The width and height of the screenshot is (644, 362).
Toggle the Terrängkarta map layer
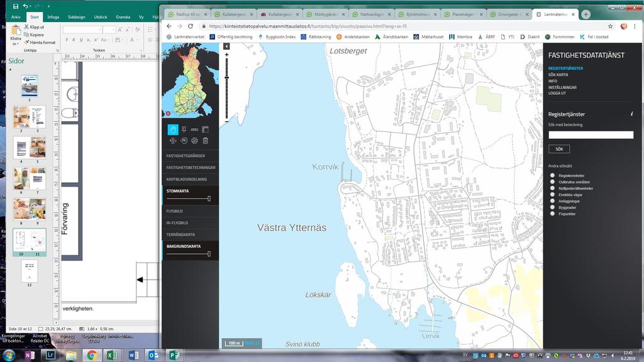pos(190,234)
